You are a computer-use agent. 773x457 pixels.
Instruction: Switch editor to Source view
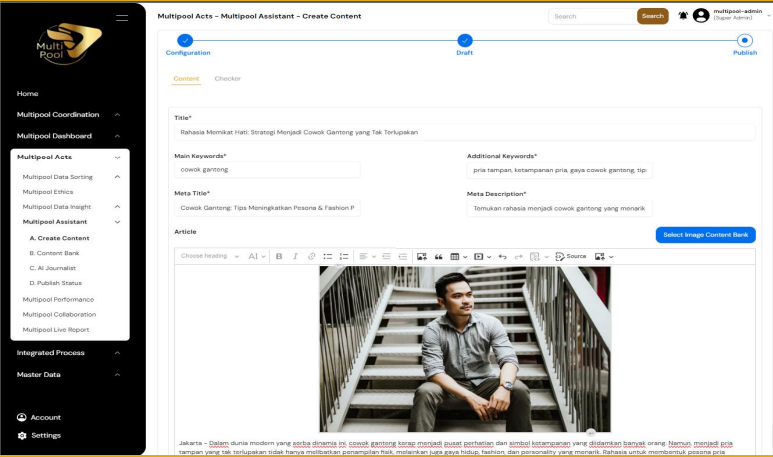click(x=571, y=256)
